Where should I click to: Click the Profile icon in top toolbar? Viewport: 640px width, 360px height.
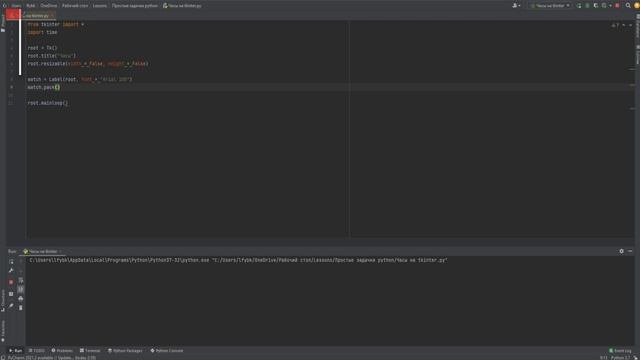[x=604, y=6]
